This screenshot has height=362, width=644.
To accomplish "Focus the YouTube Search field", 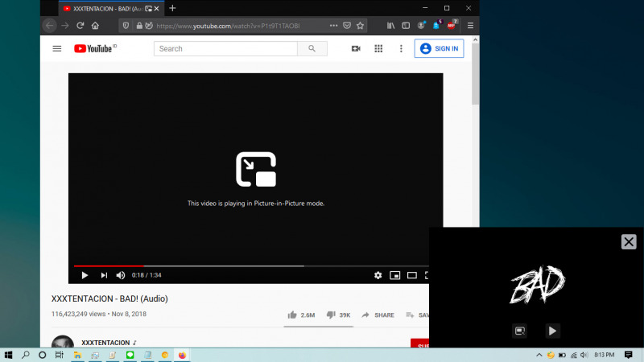I will [225, 48].
